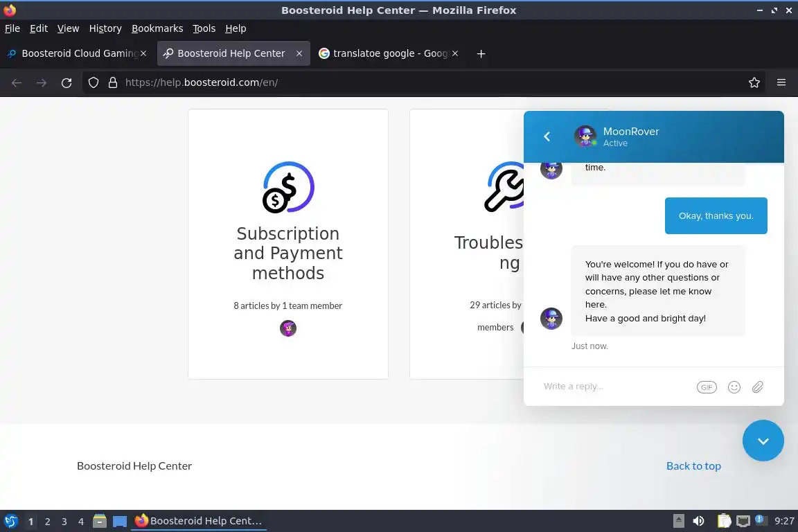
Task: Open the View menu
Action: pyautogui.click(x=68, y=28)
